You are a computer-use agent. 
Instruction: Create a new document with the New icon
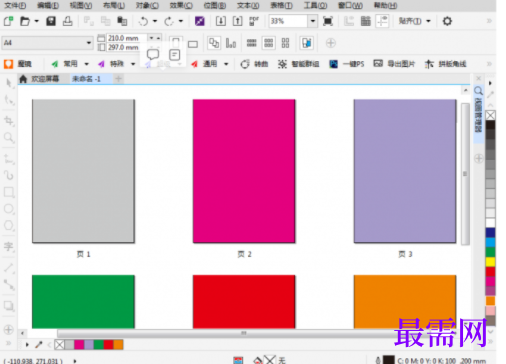[8, 21]
